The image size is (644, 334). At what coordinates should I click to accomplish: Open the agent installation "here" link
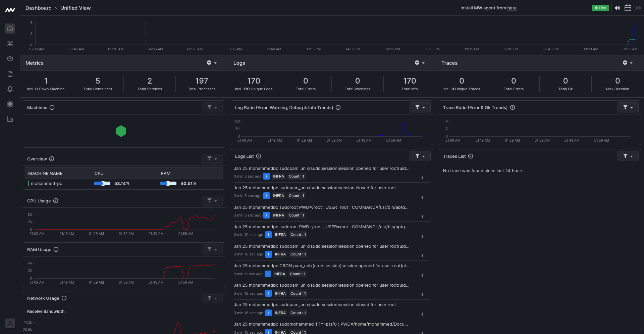(512, 8)
